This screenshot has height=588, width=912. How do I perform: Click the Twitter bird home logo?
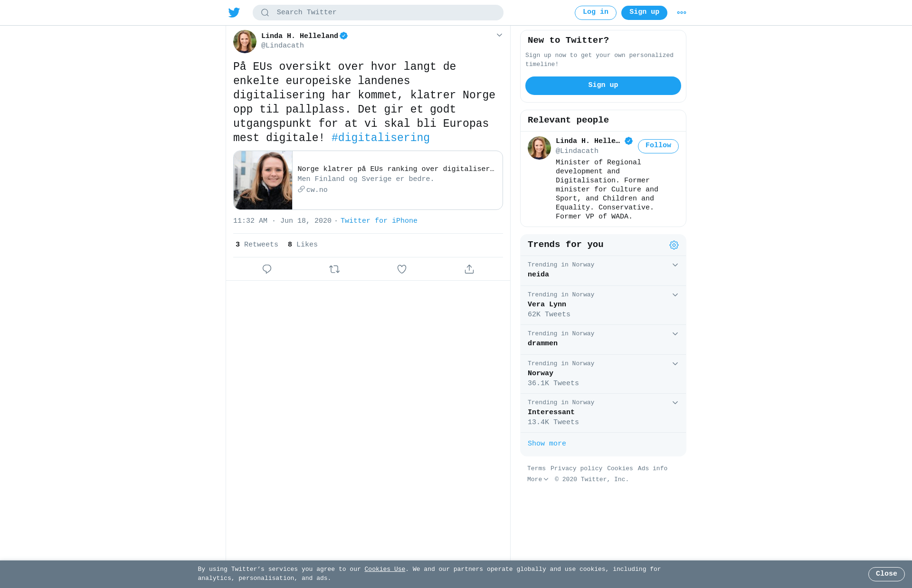coord(234,12)
